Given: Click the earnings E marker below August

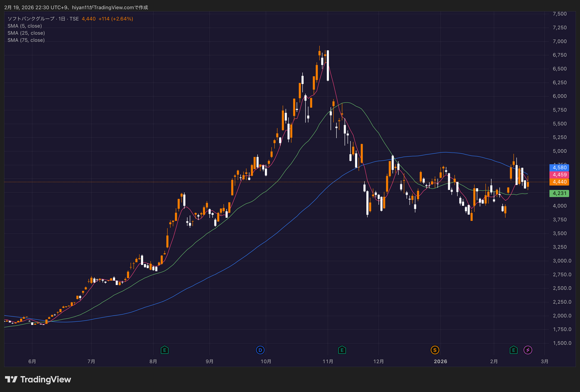Looking at the screenshot, I should pyautogui.click(x=164, y=350).
